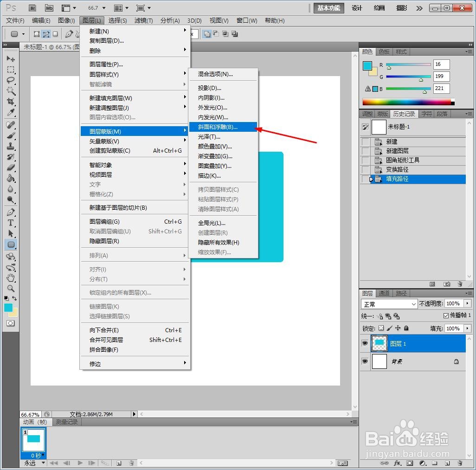
Task: Select the Eraser tool
Action: 11,167
